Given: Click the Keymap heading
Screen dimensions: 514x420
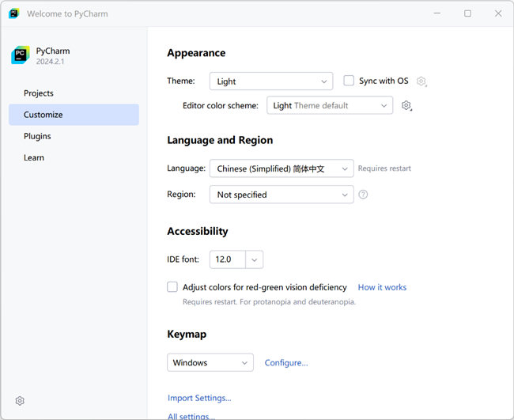Looking at the screenshot, I should (187, 334).
